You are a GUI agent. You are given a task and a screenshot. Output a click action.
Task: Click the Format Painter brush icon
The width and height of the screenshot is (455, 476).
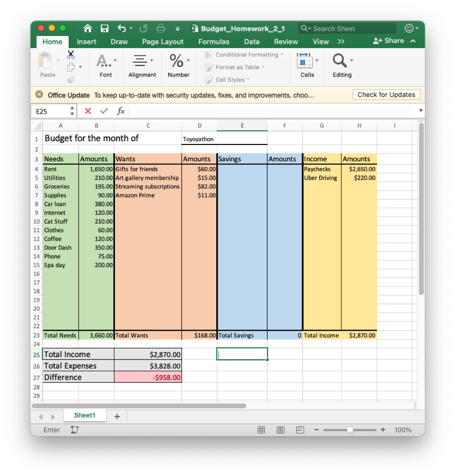[x=71, y=79]
